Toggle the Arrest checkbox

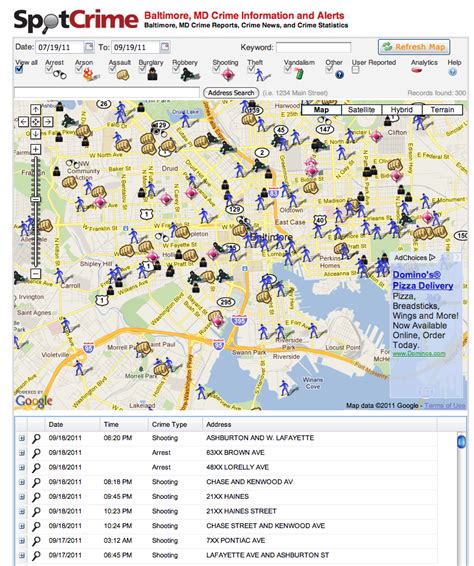pyautogui.click(x=49, y=69)
